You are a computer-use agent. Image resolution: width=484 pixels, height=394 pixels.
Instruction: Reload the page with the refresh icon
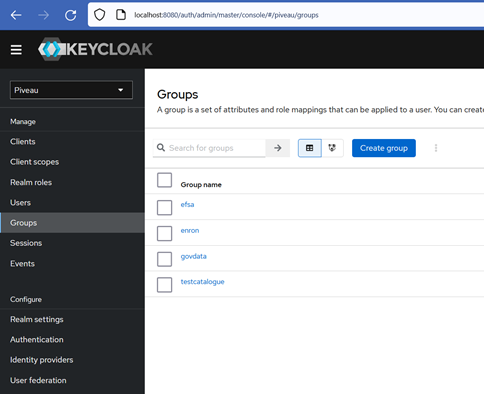point(71,15)
